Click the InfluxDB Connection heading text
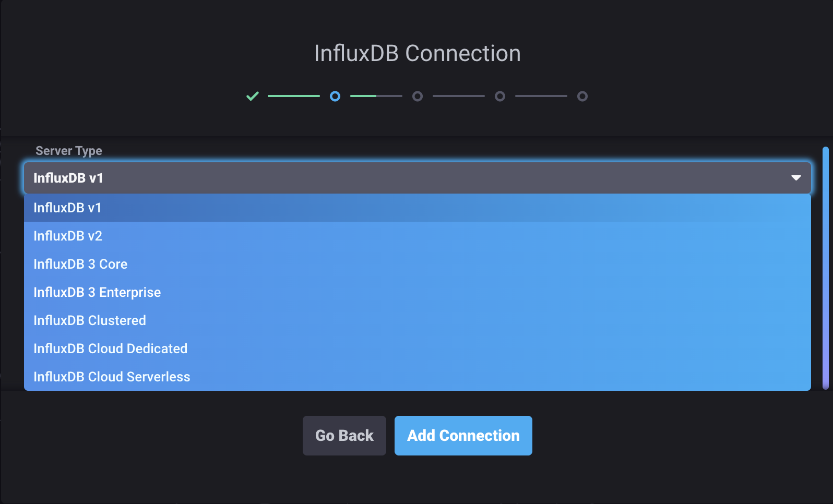833x504 pixels. [417, 53]
